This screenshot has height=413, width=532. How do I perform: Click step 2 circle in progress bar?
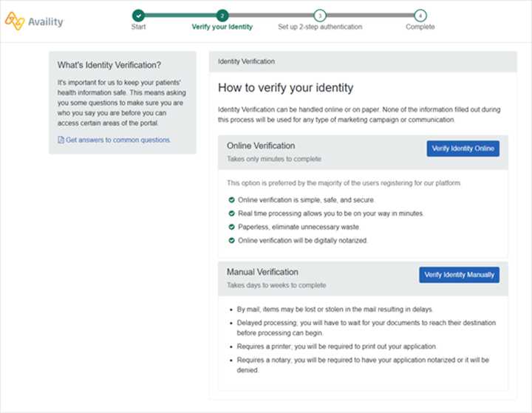pyautogui.click(x=222, y=16)
